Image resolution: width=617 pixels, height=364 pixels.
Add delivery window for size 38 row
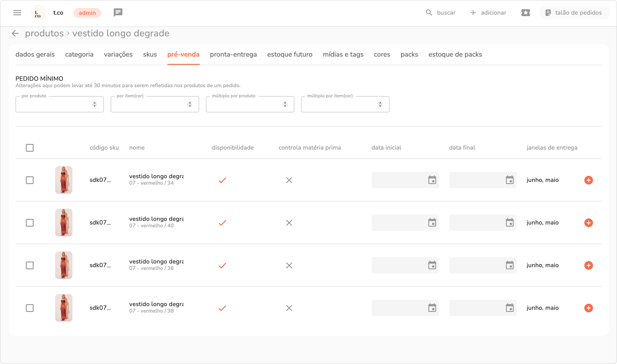588,308
